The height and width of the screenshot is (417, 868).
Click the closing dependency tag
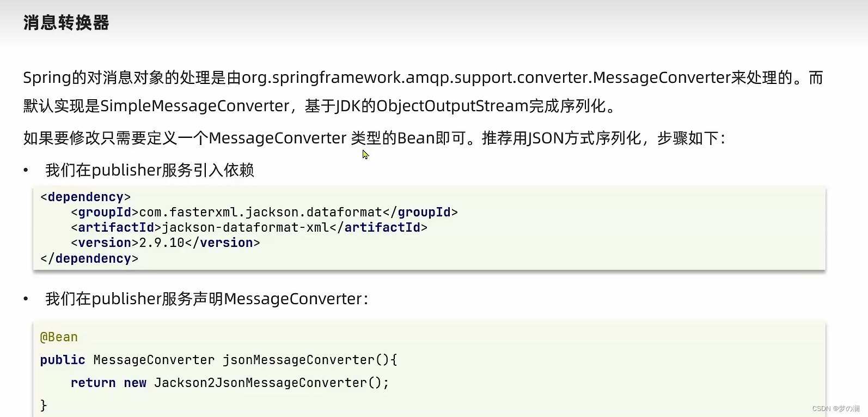pos(89,258)
